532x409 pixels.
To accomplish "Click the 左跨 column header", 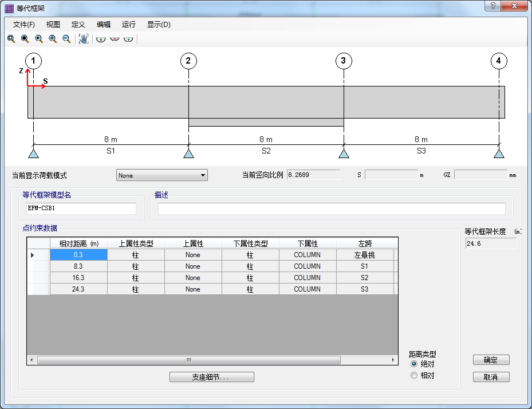I will pyautogui.click(x=365, y=243).
